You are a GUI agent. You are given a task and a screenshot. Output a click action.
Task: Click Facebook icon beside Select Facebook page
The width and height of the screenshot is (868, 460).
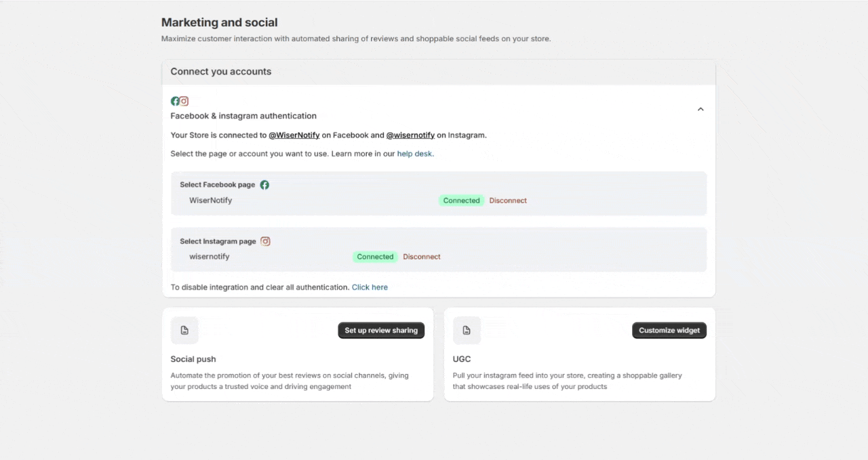[x=264, y=185]
